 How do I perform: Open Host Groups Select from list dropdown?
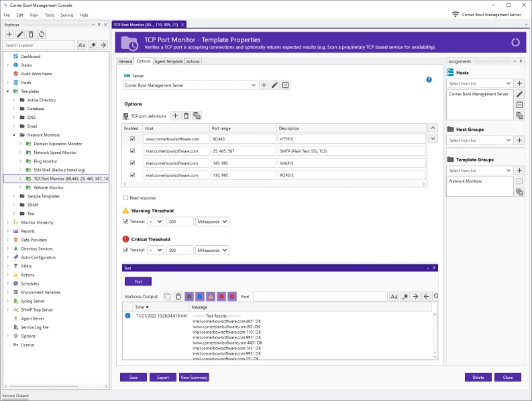pyautogui.click(x=480, y=140)
